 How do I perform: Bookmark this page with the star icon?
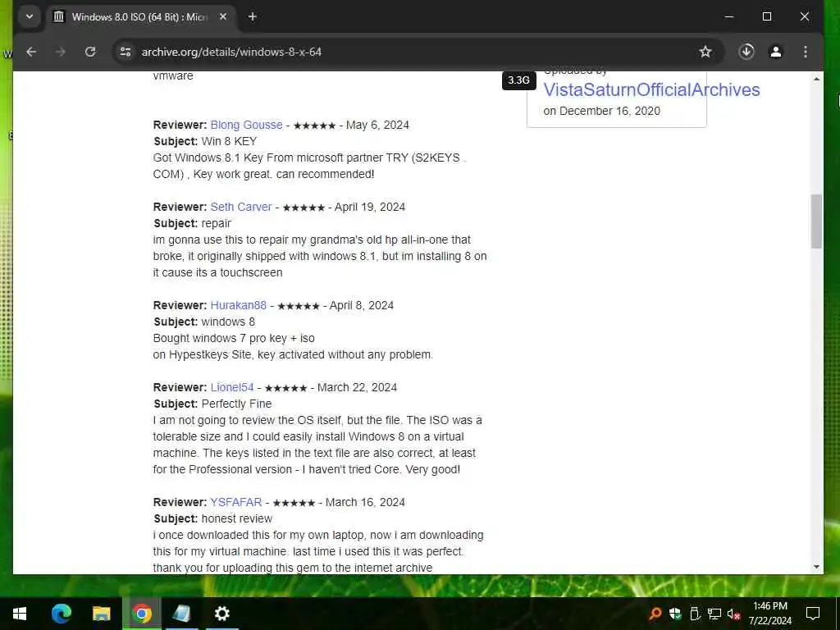[x=705, y=52]
